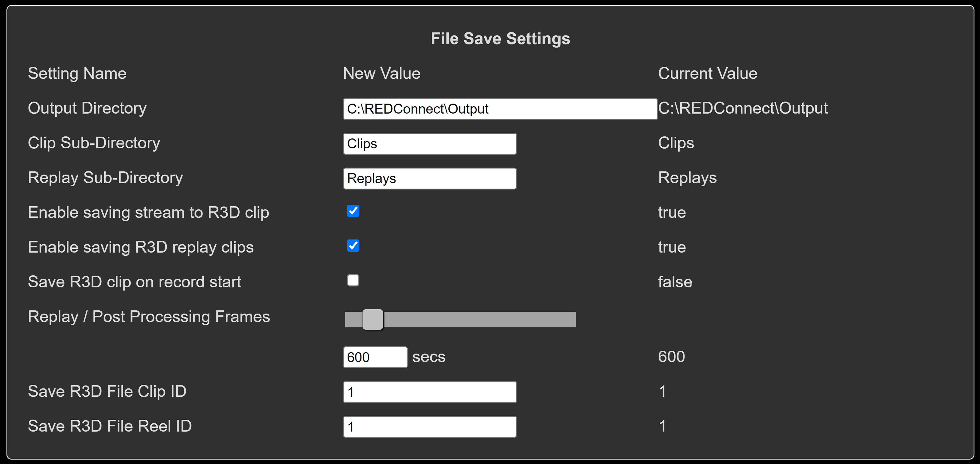
Task: Click the "secs" unit label
Action: (429, 357)
